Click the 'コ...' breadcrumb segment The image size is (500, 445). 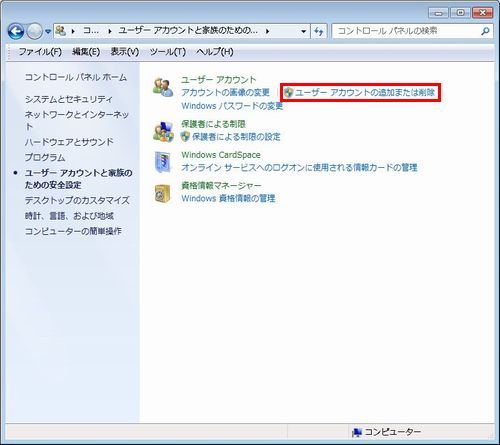click(91, 31)
